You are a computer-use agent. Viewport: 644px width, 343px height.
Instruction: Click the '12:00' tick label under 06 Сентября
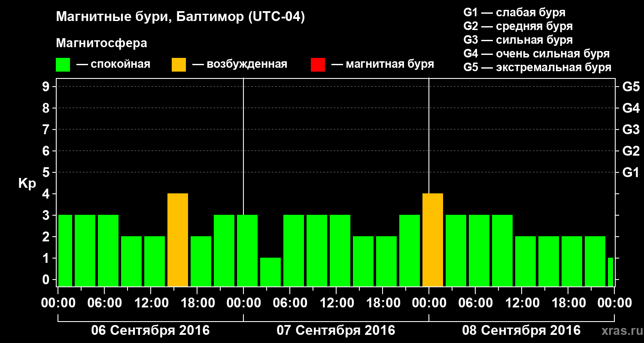[x=151, y=303]
